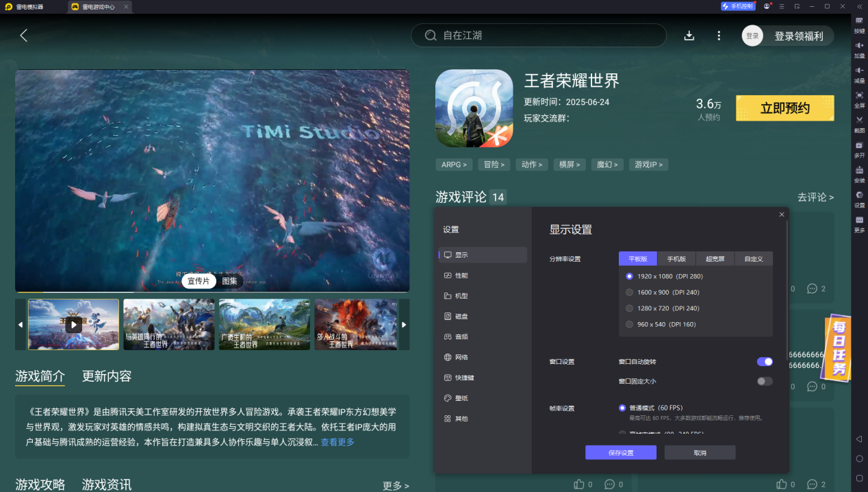Open the keyboard mapping (按键) tool
This screenshot has width=868, height=492.
[x=859, y=23]
